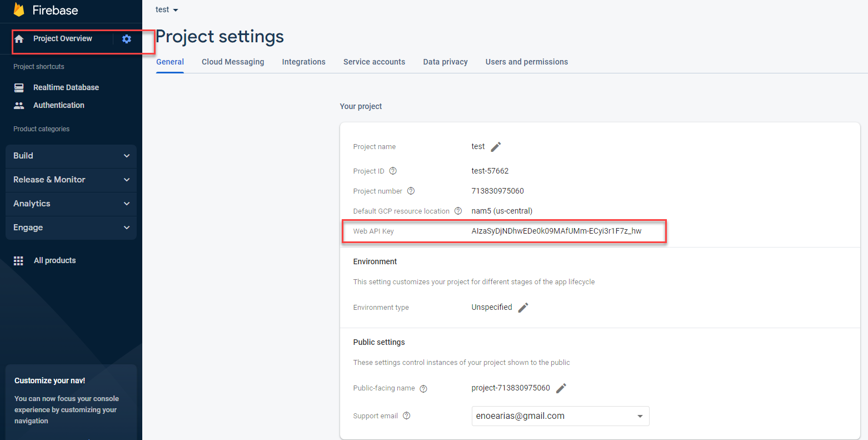868x440 pixels.
Task: Edit Public-facing name pencil icon
Action: [561, 388]
